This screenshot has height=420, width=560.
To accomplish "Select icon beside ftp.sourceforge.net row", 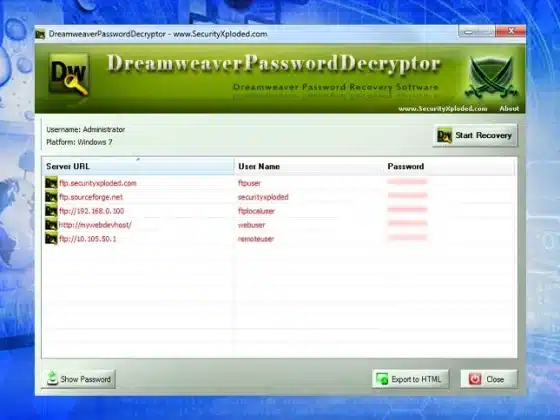I will [x=51, y=197].
